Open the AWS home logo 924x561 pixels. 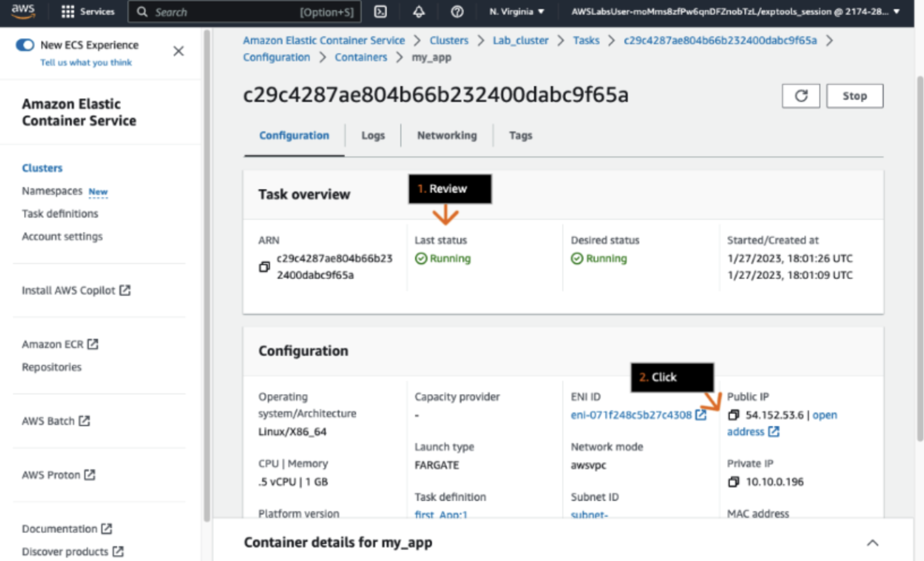(23, 11)
